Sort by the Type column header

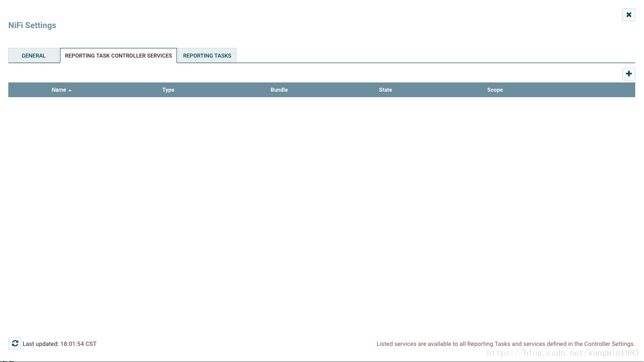[168, 90]
